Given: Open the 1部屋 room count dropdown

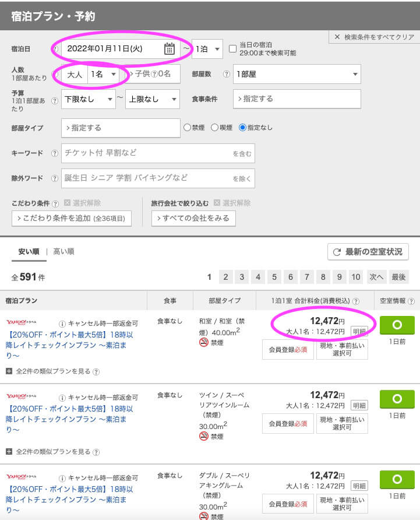Looking at the screenshot, I should pos(297,74).
